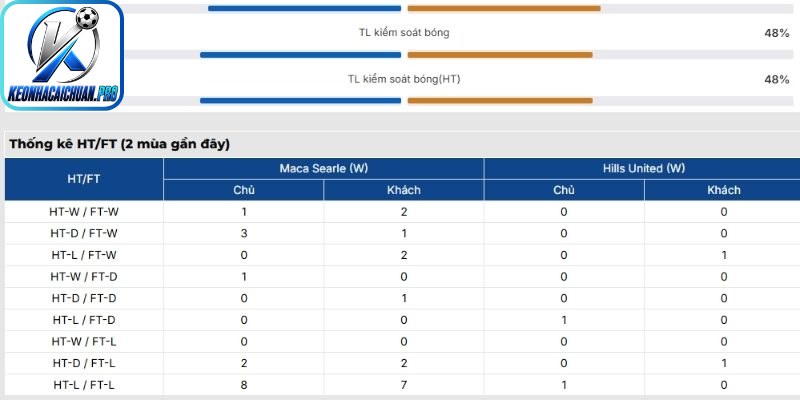Click orange bar below TL kiểm soát bóng(HT)

(x=500, y=101)
